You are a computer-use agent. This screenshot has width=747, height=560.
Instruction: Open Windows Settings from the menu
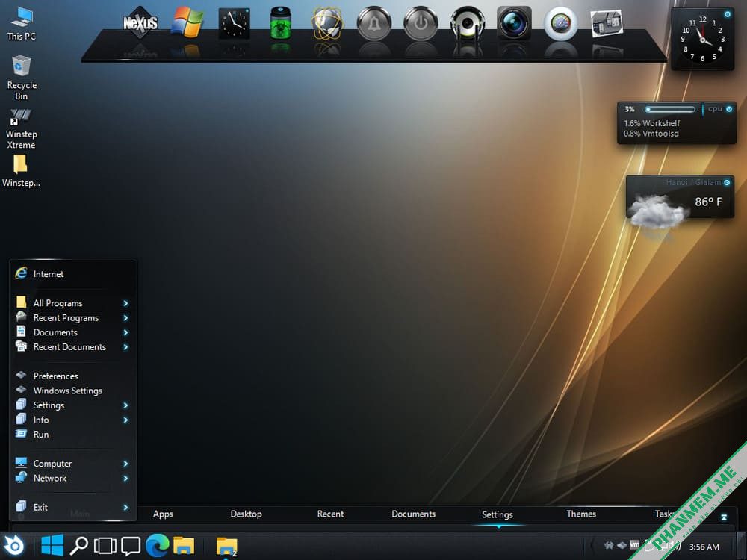coord(73,391)
